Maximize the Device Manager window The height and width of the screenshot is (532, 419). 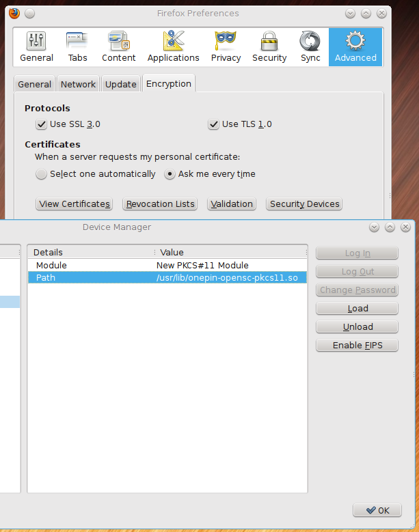coord(390,227)
